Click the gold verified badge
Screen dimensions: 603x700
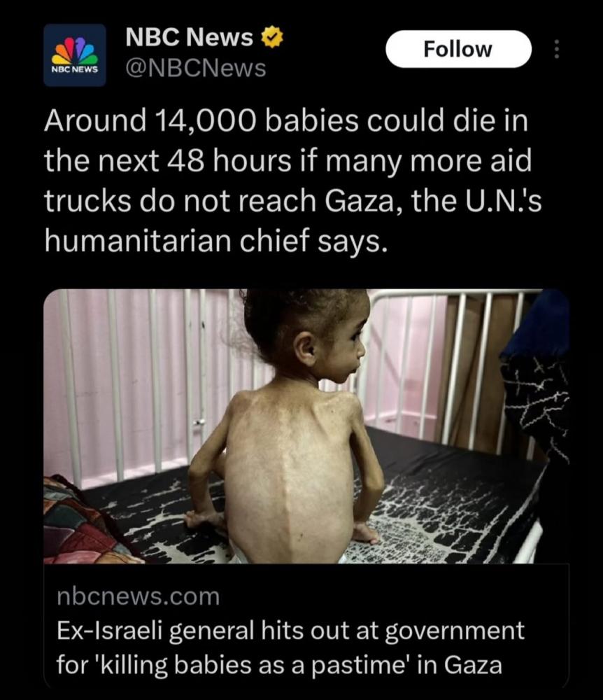[271, 37]
